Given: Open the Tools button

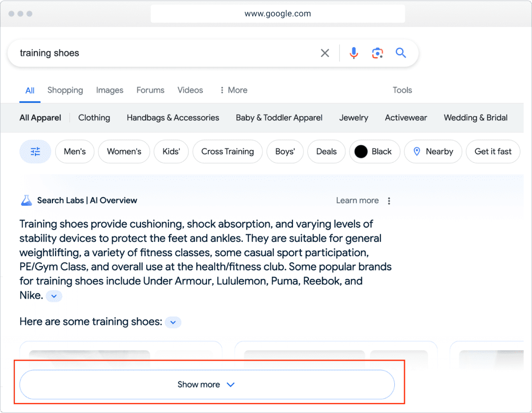Looking at the screenshot, I should click(402, 90).
